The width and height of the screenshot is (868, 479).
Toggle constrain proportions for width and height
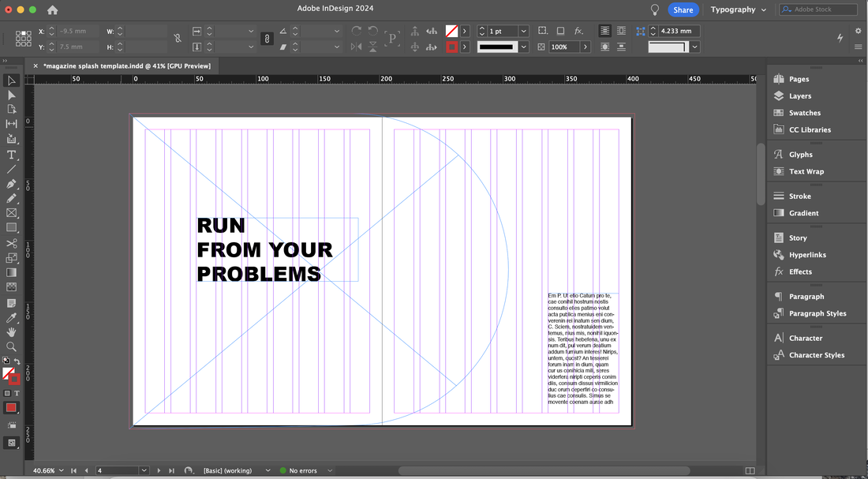pos(177,38)
